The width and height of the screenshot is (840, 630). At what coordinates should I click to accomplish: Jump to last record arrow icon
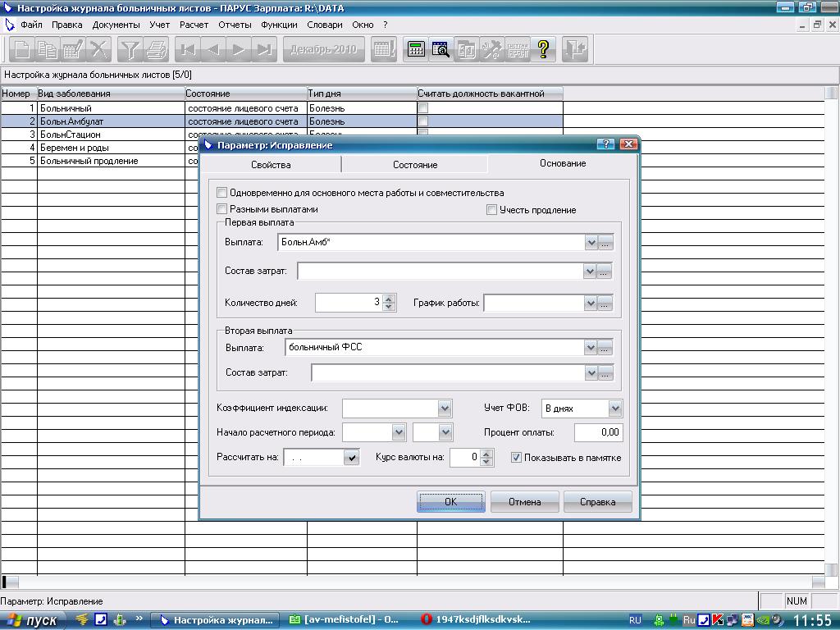[264, 50]
